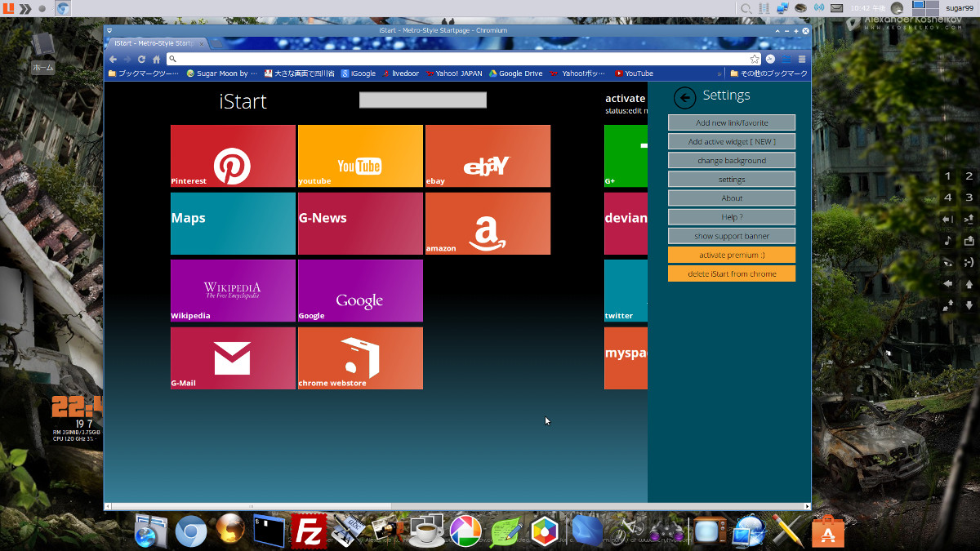
Task: Click delete iStart from chrome button
Action: point(732,273)
